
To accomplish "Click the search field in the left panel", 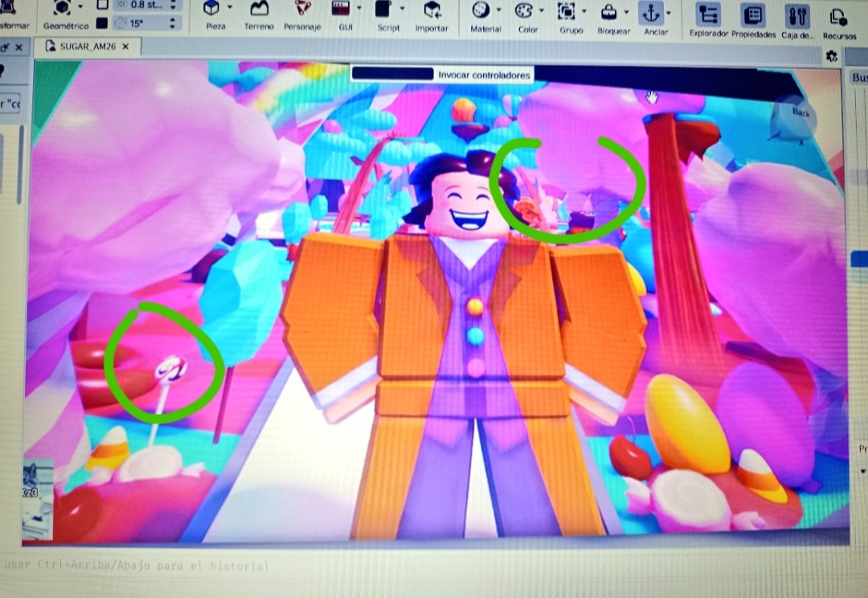I will [10, 103].
